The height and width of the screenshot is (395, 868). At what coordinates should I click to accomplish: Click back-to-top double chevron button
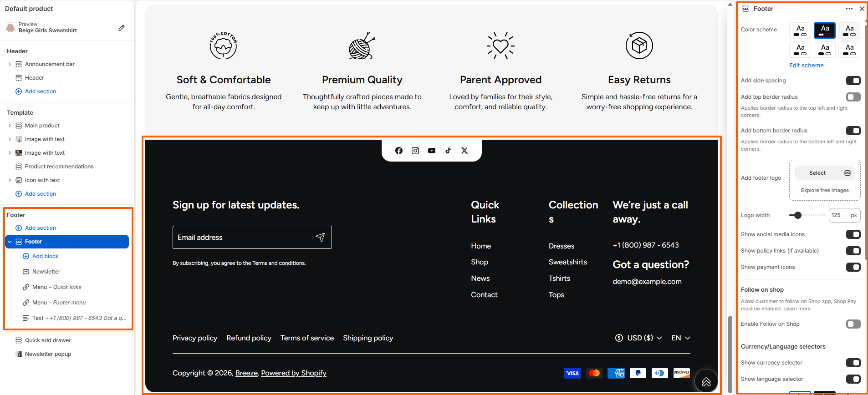pos(706,381)
